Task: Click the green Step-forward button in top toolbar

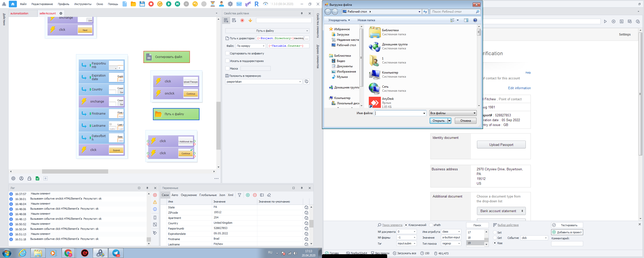Action: pos(177,4)
